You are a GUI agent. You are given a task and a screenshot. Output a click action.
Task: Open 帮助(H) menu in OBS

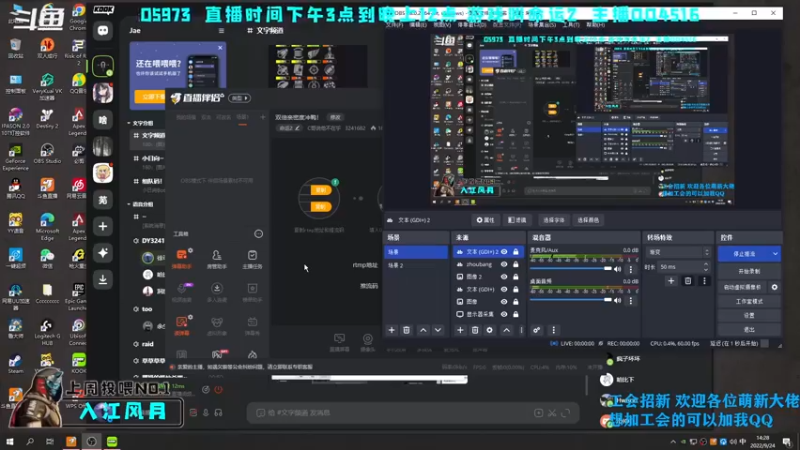click(593, 24)
